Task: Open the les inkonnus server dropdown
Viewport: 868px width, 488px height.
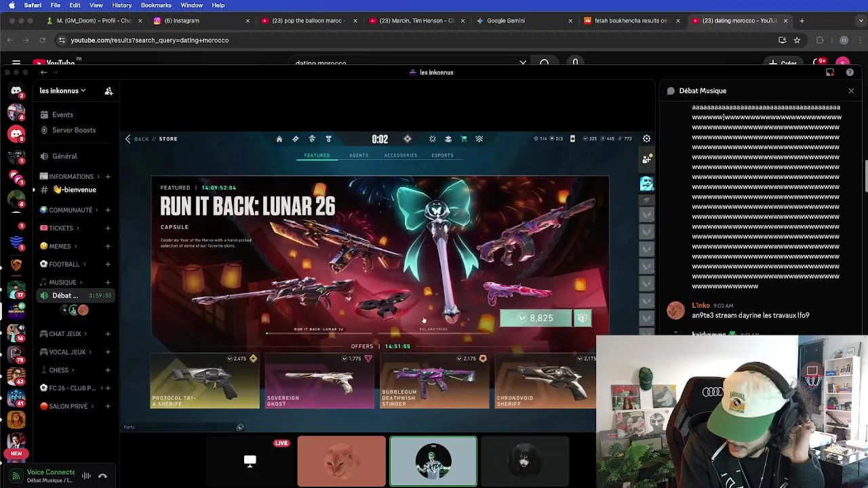Action: point(62,91)
